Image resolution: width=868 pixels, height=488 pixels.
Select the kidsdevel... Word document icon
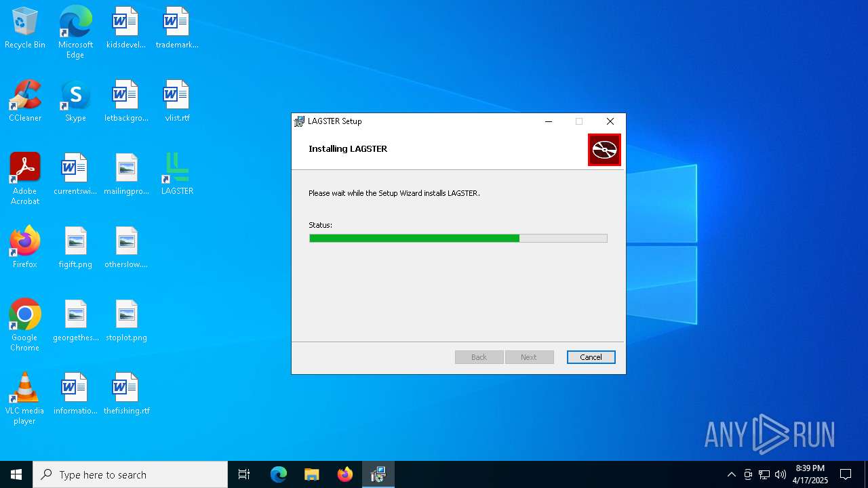pos(125,28)
